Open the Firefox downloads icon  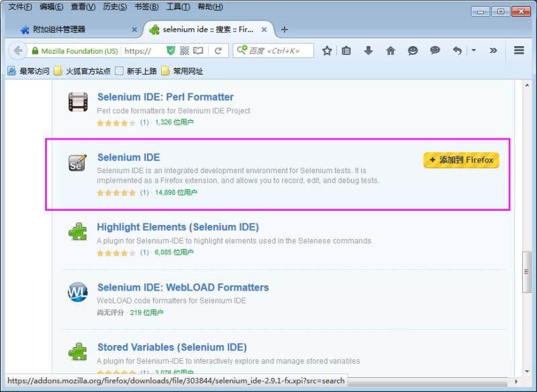coord(369,51)
